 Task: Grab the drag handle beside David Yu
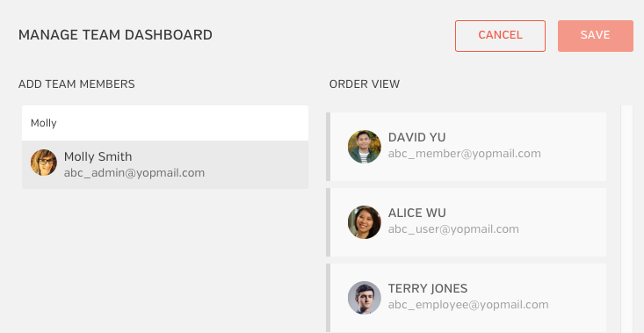(x=329, y=147)
